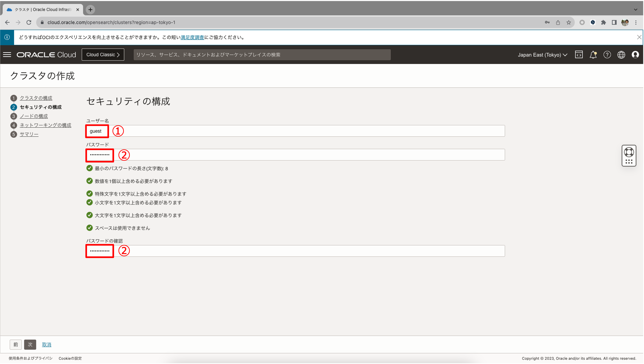
Task: Open the floating help widget on the right
Action: click(629, 155)
